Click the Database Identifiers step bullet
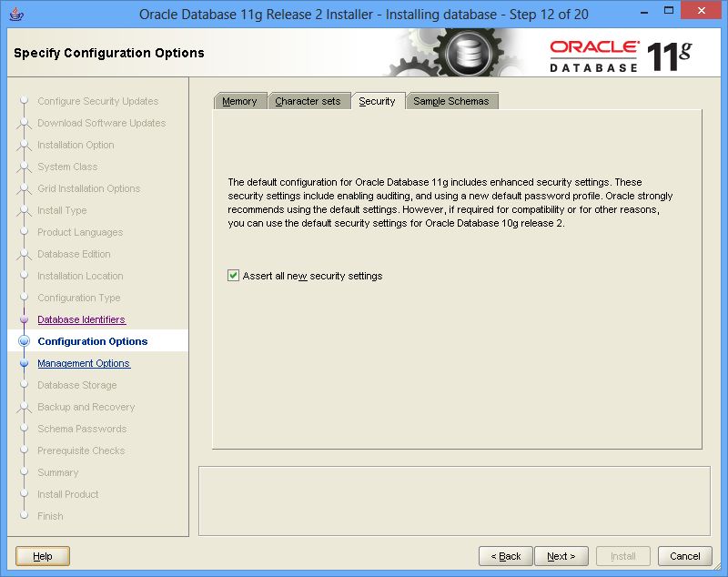Screen dimensions: 728x577 point(25,319)
